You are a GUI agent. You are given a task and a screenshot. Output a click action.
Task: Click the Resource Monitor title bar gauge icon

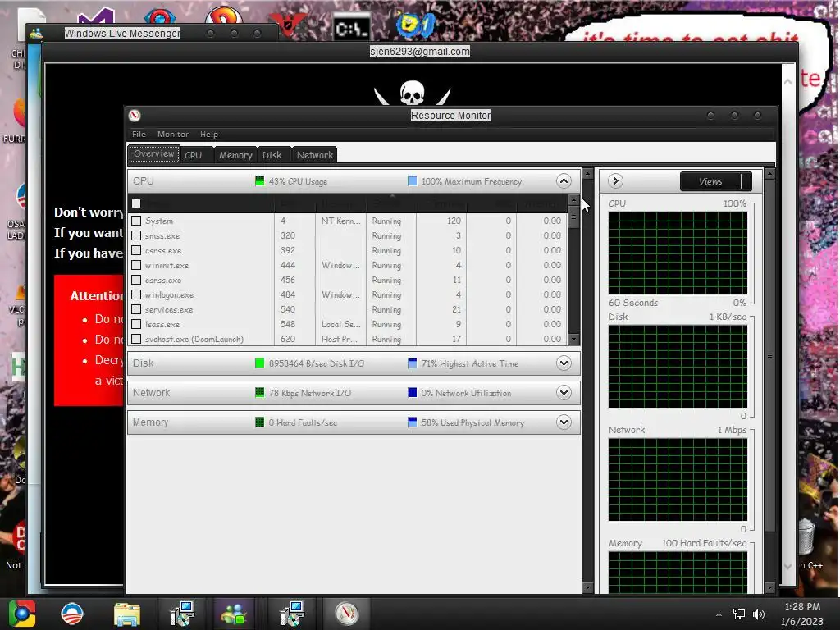[135, 115]
